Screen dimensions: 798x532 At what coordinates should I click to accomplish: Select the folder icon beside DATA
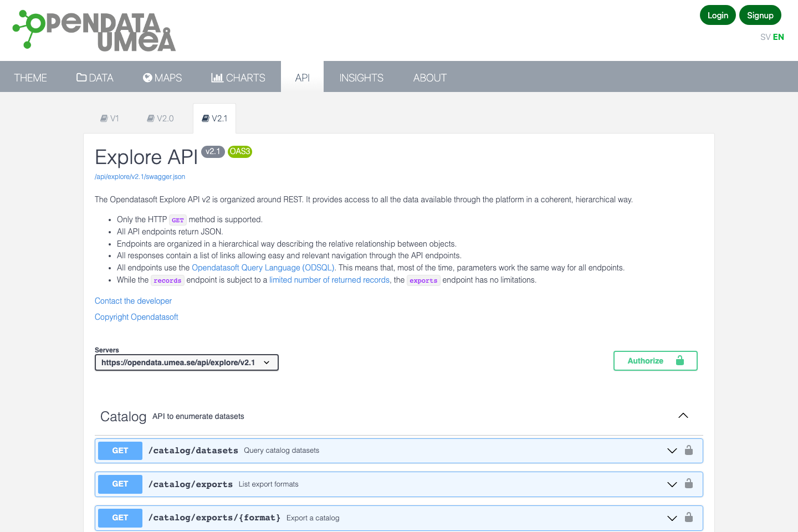click(81, 77)
